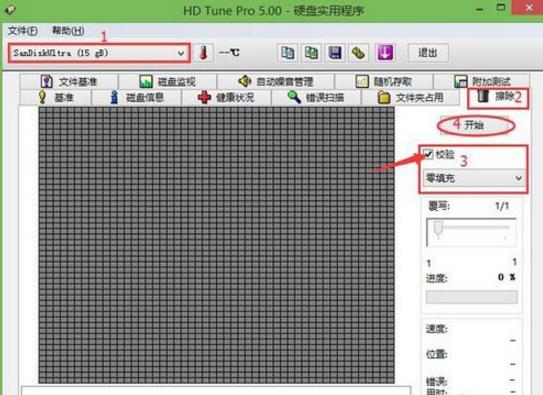Click the purple download arrow icon
The height and width of the screenshot is (395, 543).
pos(385,53)
